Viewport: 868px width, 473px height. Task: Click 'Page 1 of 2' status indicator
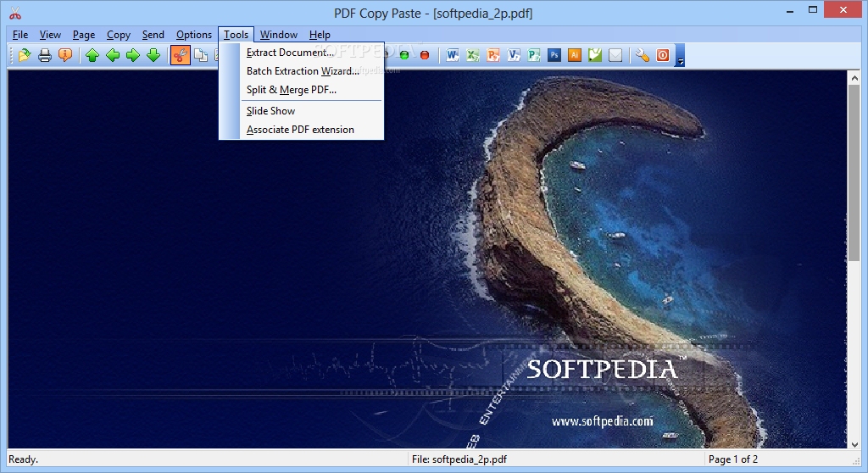[733, 459]
